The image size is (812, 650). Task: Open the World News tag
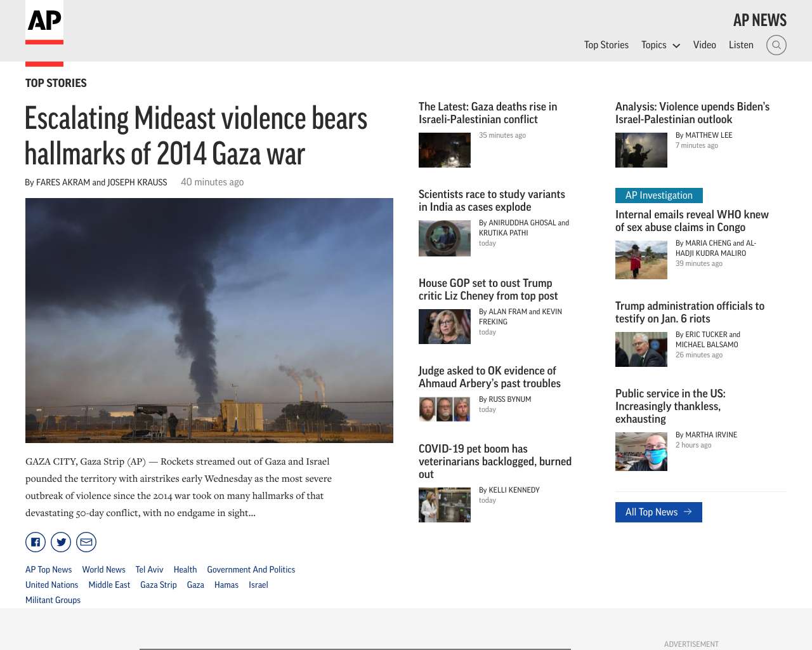pyautogui.click(x=103, y=569)
